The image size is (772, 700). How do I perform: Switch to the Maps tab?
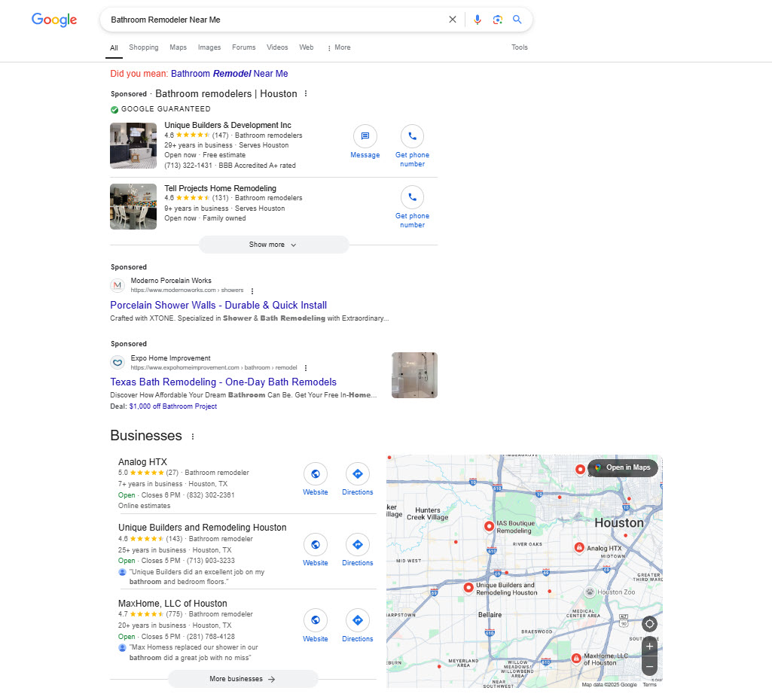pos(178,47)
